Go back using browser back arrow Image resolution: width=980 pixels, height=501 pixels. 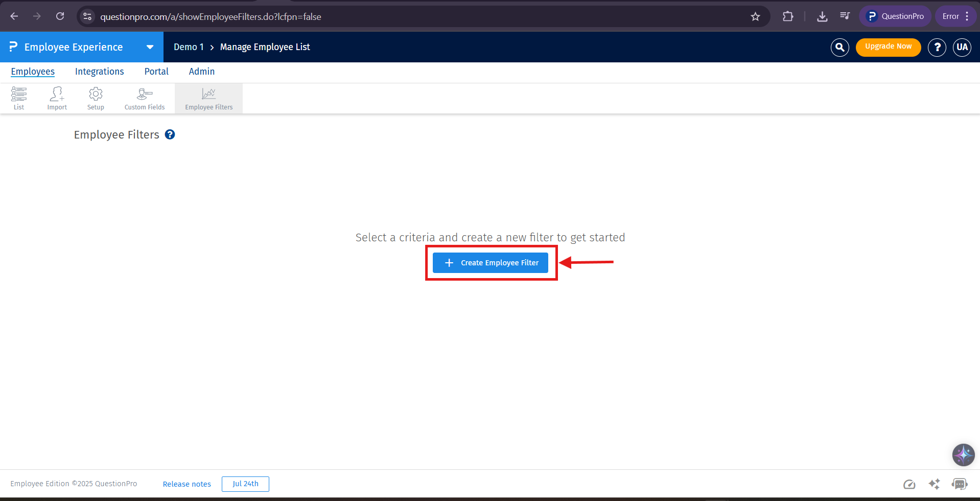tap(14, 16)
